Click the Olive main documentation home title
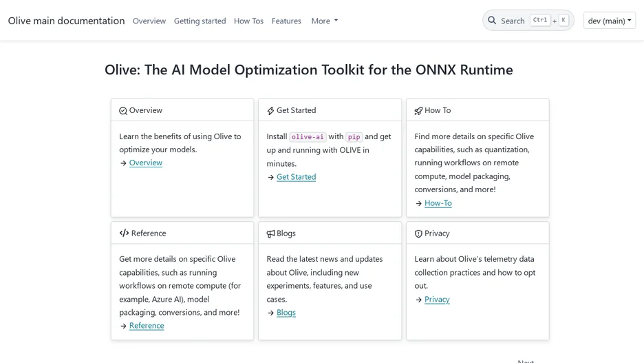 point(66,21)
